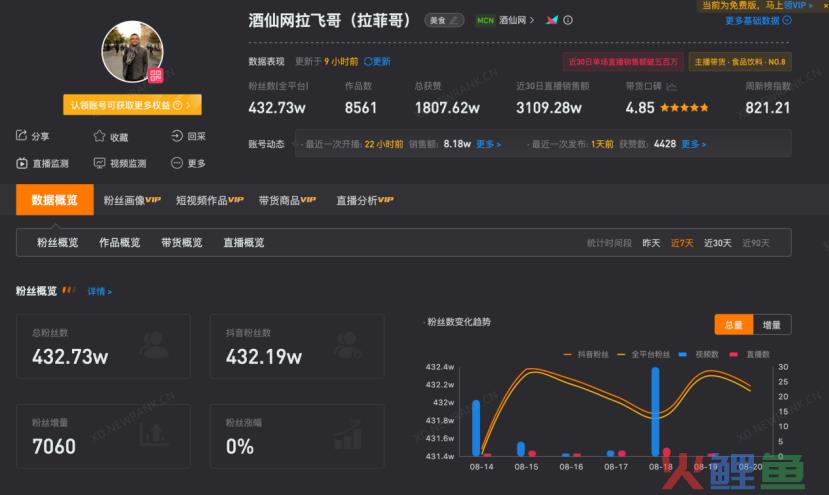Click the 8561 works count
The image size is (829, 495).
(x=361, y=108)
